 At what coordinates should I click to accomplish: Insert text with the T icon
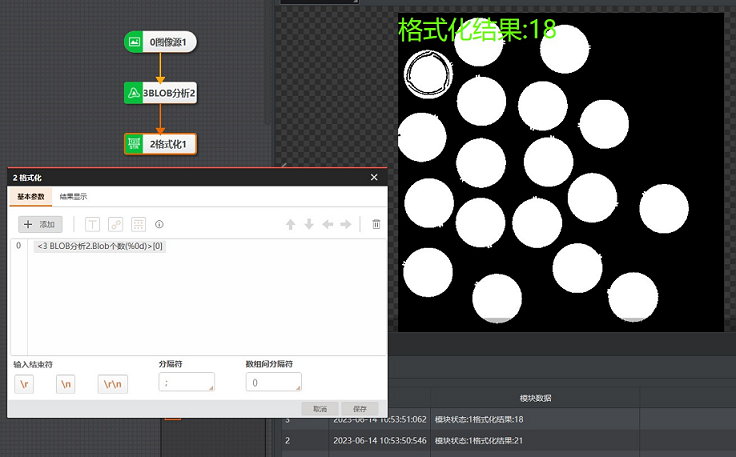[x=92, y=224]
